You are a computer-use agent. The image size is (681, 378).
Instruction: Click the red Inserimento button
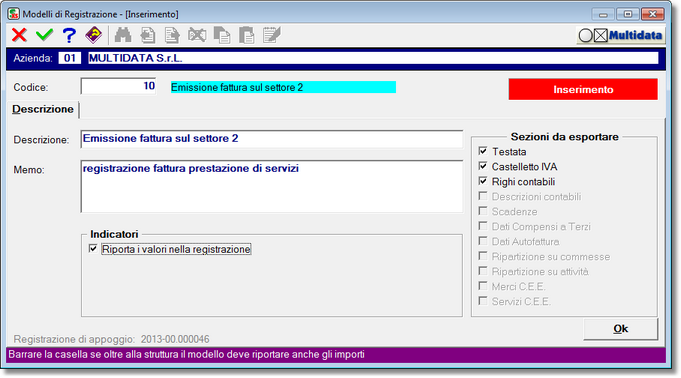click(583, 90)
